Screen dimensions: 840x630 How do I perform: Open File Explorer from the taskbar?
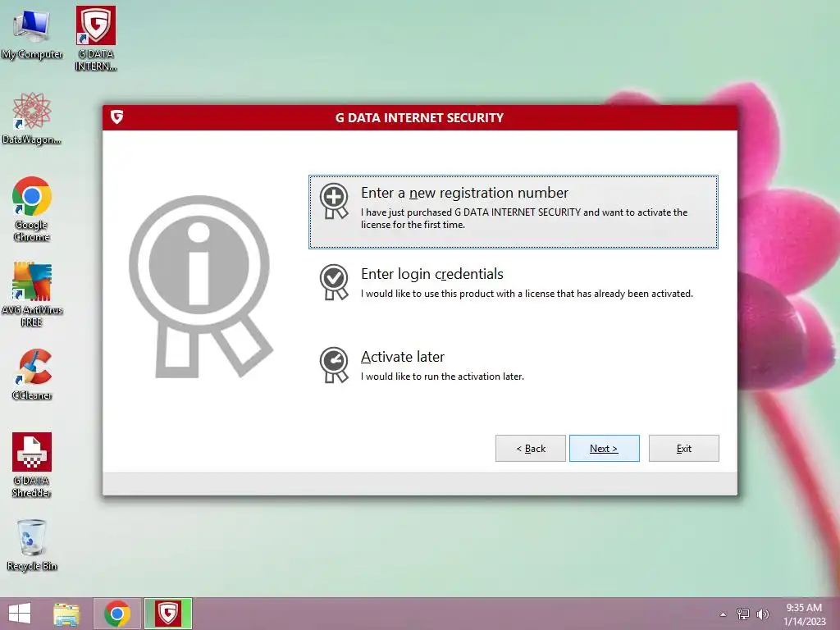tap(66, 614)
